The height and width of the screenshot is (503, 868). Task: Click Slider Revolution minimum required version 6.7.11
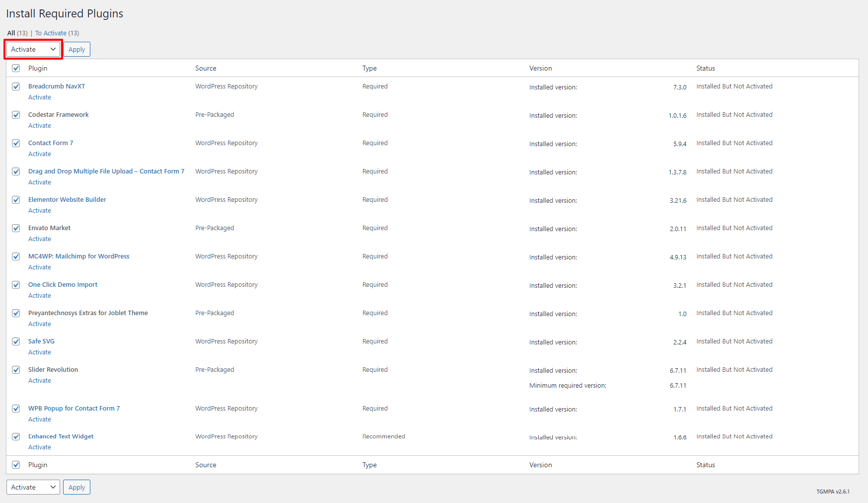coord(678,386)
